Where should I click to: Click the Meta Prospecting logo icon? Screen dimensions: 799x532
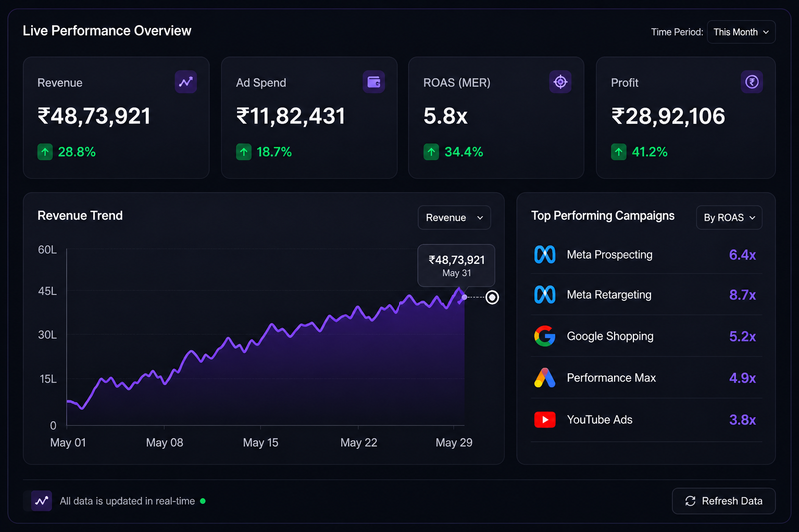coord(544,254)
